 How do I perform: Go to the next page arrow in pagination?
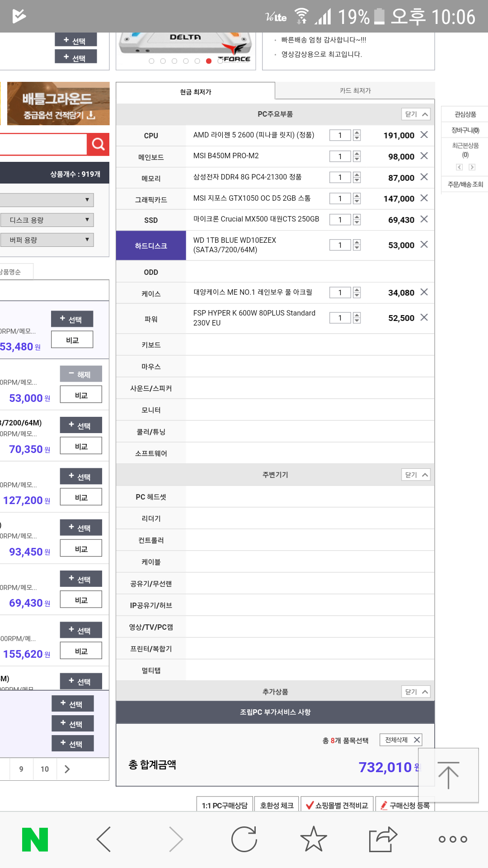pos(67,769)
